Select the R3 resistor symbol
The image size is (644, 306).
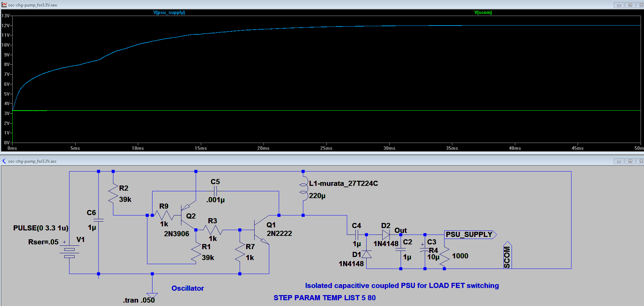click(213, 230)
